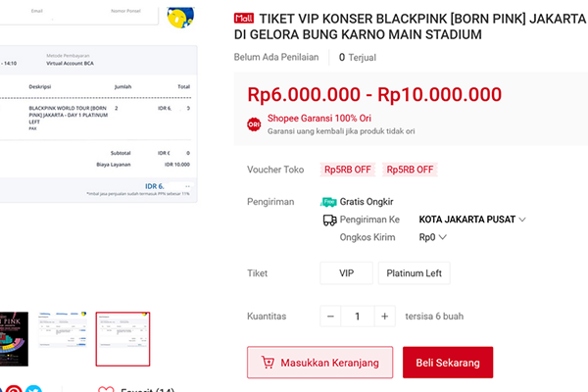Claim the first Rp5RB OFF voucher
This screenshot has height=392, width=588.
click(345, 170)
